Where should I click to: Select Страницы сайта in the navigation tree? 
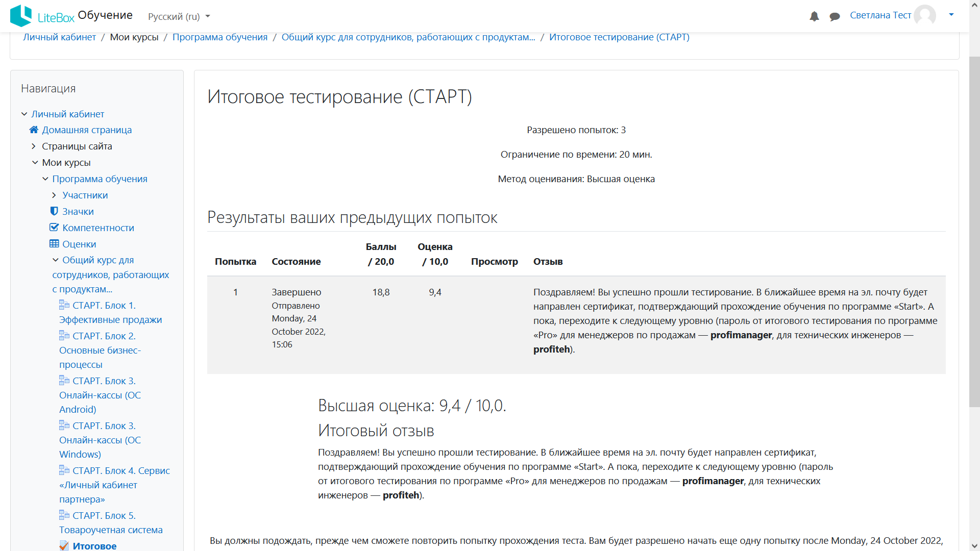pos(77,146)
